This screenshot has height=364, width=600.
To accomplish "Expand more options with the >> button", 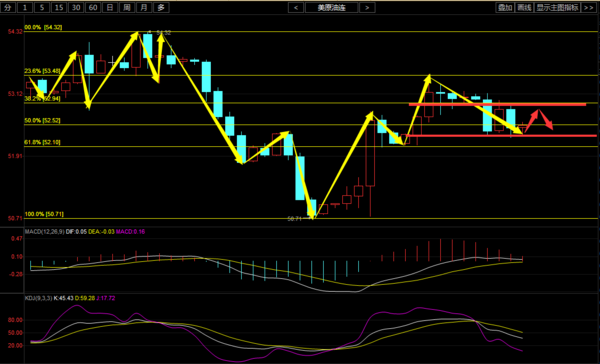I will (589, 7).
